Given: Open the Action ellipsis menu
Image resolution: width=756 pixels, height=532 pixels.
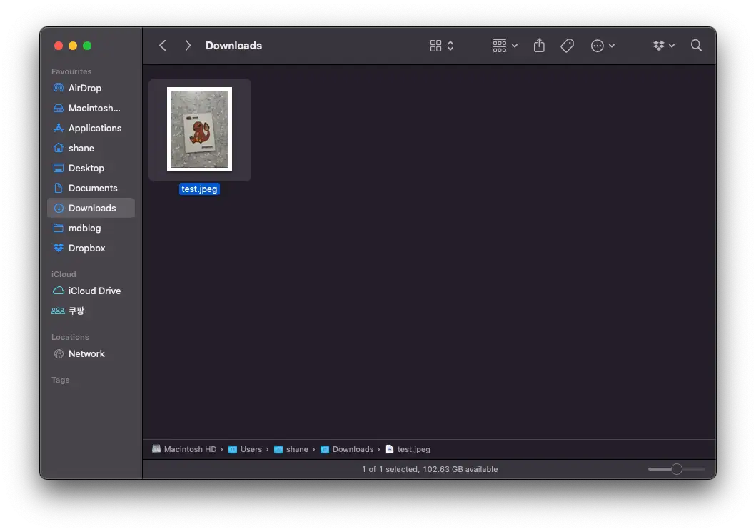Looking at the screenshot, I should [x=603, y=45].
